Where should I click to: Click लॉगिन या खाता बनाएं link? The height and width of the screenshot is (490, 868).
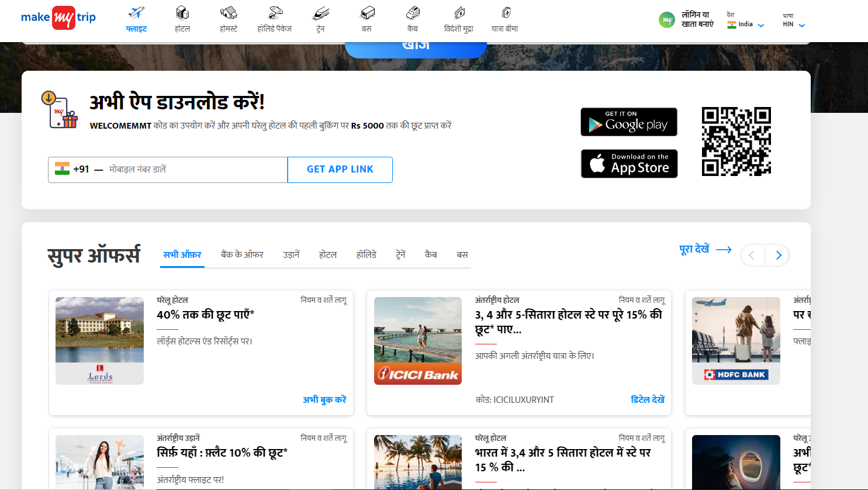pyautogui.click(x=697, y=19)
